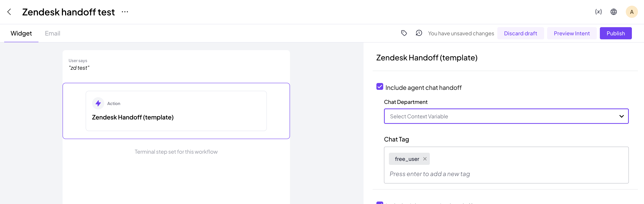Open the user avatar A
The height and width of the screenshot is (204, 644).
click(x=631, y=12)
